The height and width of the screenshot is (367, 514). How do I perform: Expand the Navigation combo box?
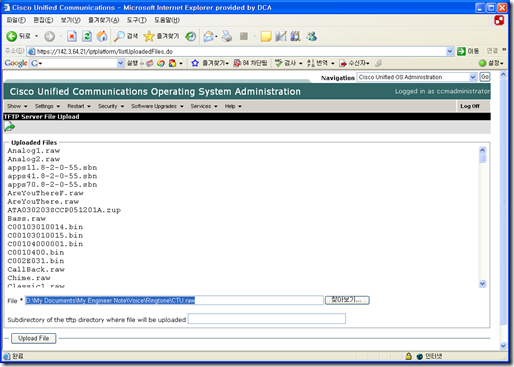tap(473, 77)
